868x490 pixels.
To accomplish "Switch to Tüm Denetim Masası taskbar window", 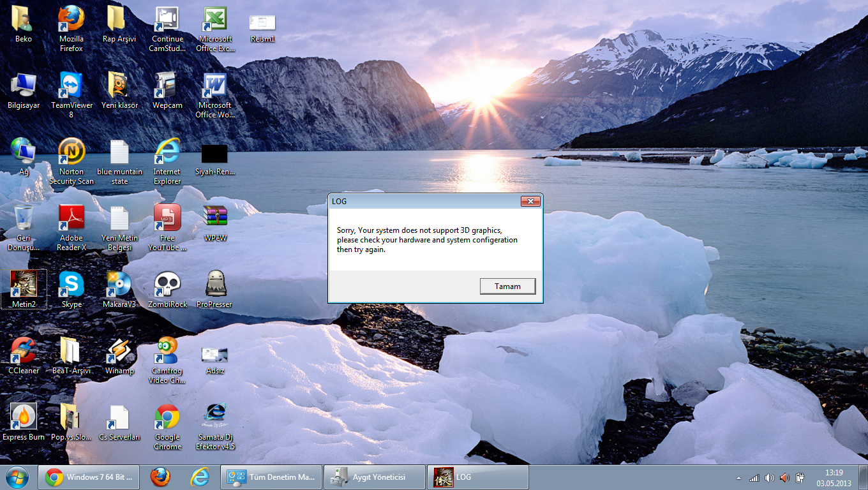I will tap(272, 477).
